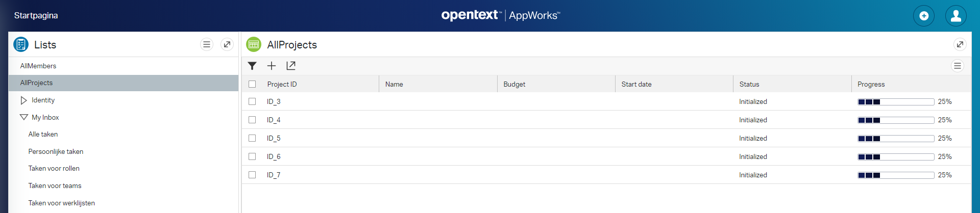Maximize the Lists panel with arrow icon
This screenshot has height=213, width=980.
point(227,44)
